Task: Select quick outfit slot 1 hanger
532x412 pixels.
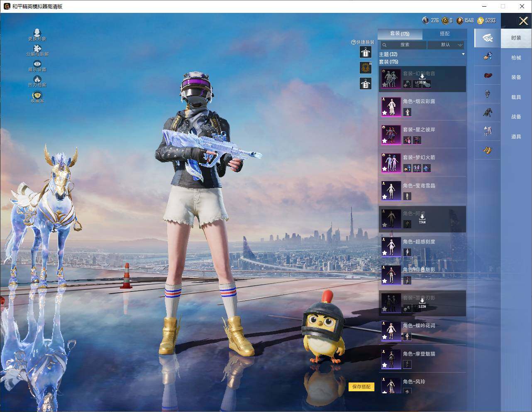Action: [x=365, y=52]
